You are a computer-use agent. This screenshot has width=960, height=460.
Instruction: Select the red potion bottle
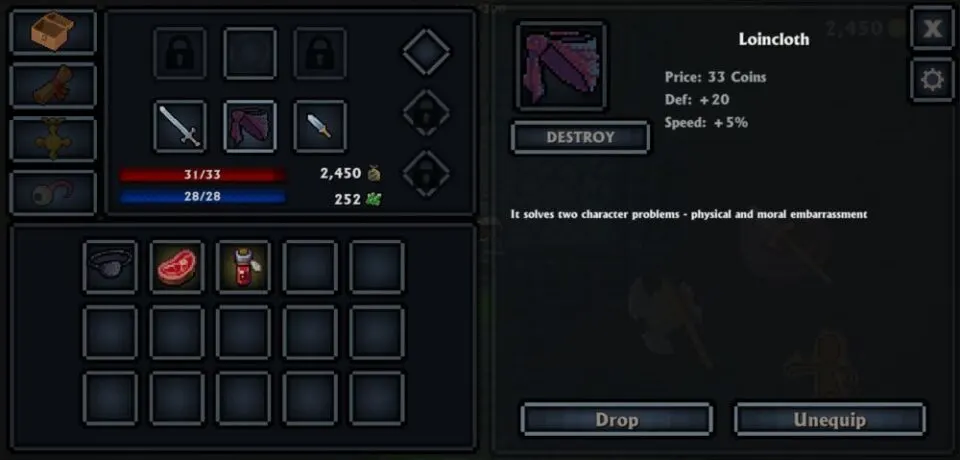point(243,267)
